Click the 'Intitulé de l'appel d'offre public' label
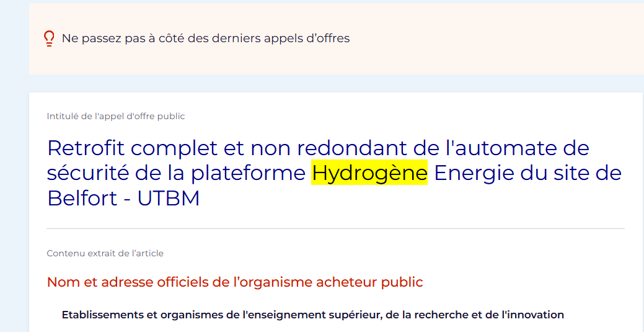Screen dimensions: 644x332 [x=116, y=116]
